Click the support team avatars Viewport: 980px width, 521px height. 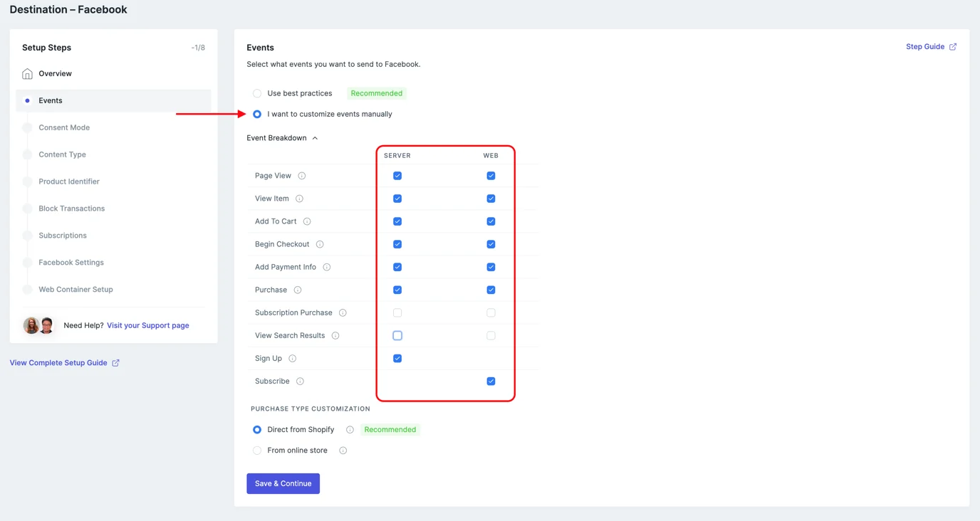[39, 325]
